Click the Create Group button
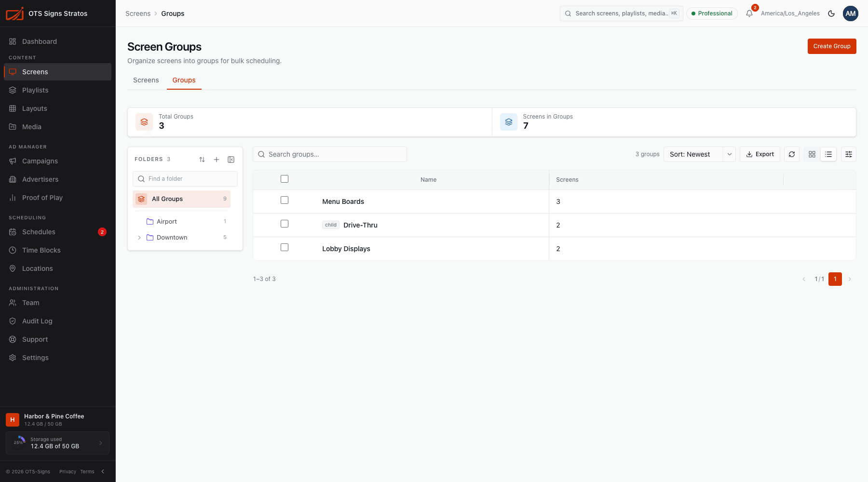 click(x=832, y=46)
